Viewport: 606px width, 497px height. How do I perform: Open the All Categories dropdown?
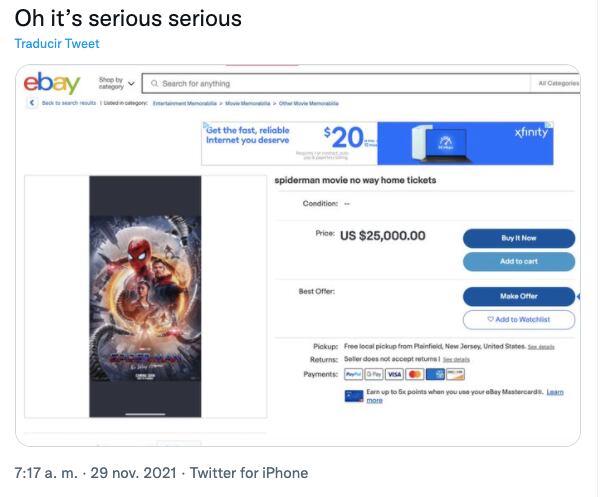[557, 84]
